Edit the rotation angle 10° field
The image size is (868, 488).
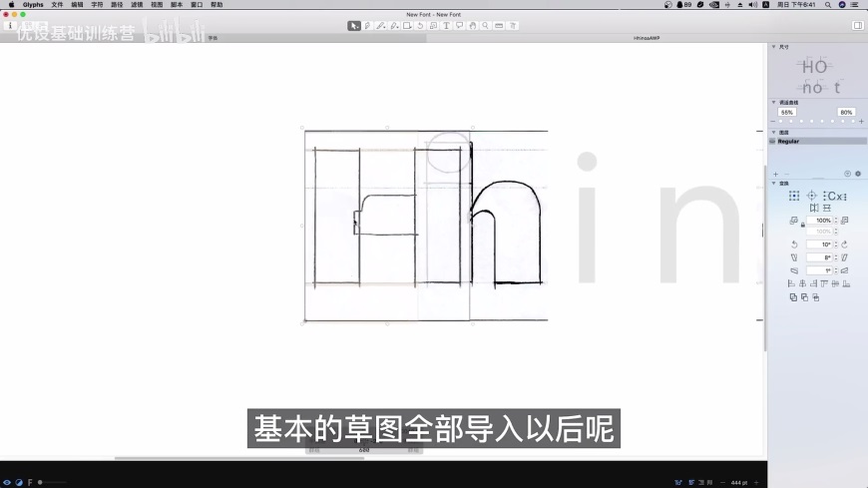[820, 244]
